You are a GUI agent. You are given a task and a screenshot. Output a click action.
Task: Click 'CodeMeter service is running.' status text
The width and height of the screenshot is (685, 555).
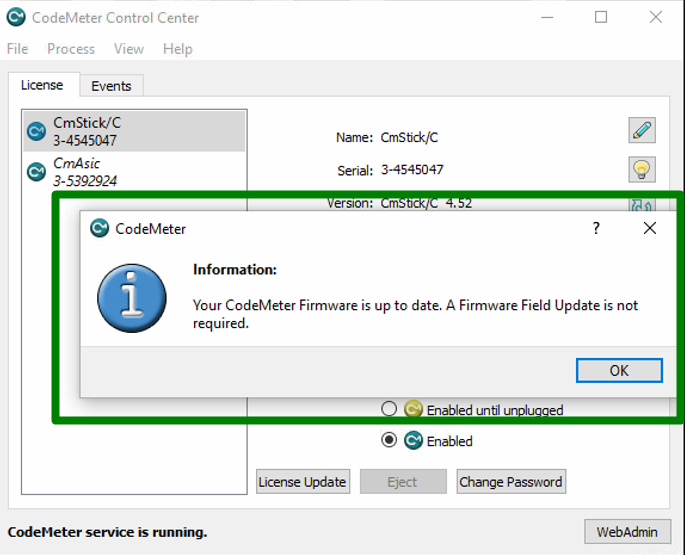click(x=107, y=532)
